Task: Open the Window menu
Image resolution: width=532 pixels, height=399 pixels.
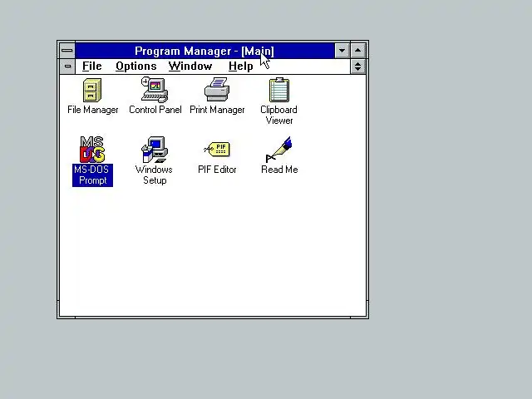Action: [190, 66]
